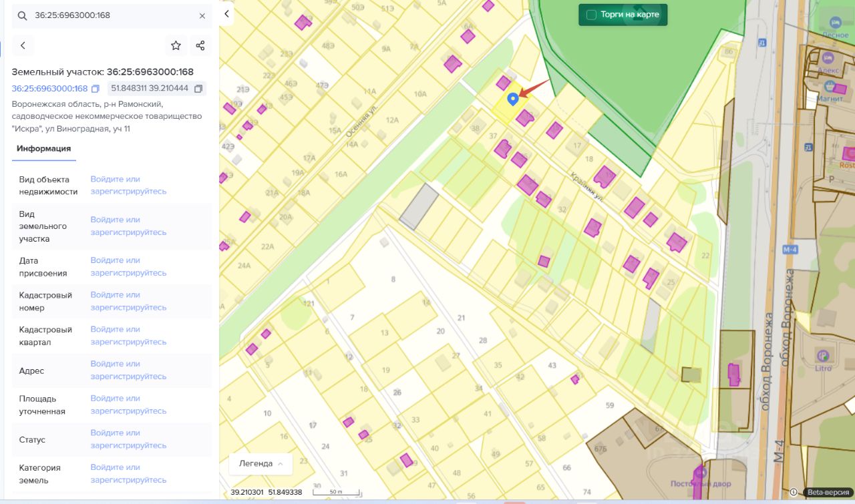Screen dimensions: 855x504
Task: Switch to the Информация tab
Action: [44, 149]
